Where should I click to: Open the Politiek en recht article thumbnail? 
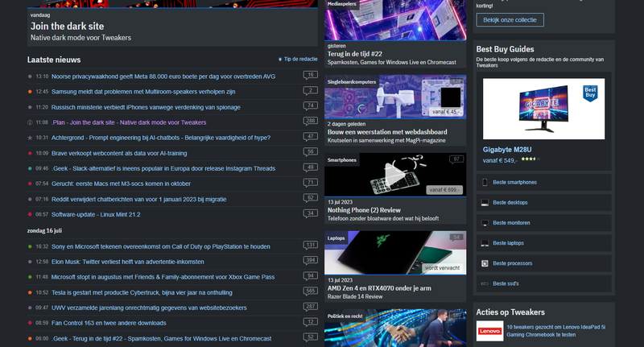[x=395, y=328]
